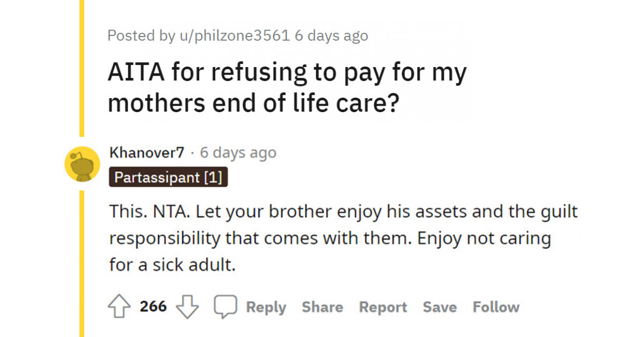Click Khanover7's Snoo avatar
The width and height of the screenshot is (644, 337).
click(x=82, y=164)
